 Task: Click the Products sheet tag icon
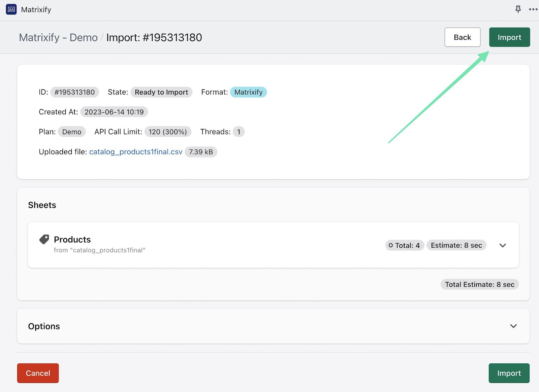pos(44,239)
